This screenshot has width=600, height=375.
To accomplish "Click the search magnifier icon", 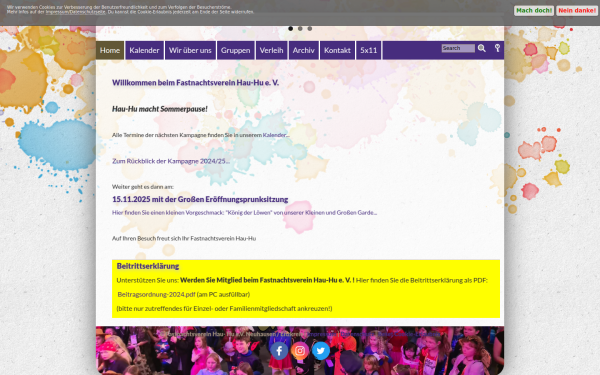I will click(482, 48).
